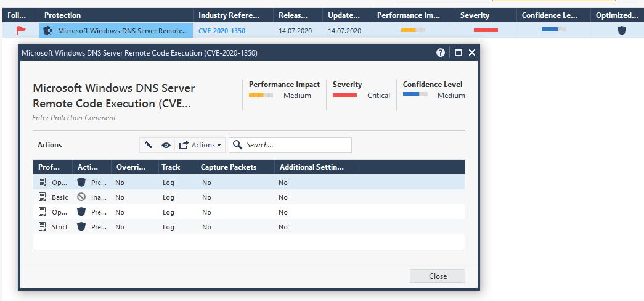Click the Inactive circle icon in the Basic row

(x=81, y=197)
